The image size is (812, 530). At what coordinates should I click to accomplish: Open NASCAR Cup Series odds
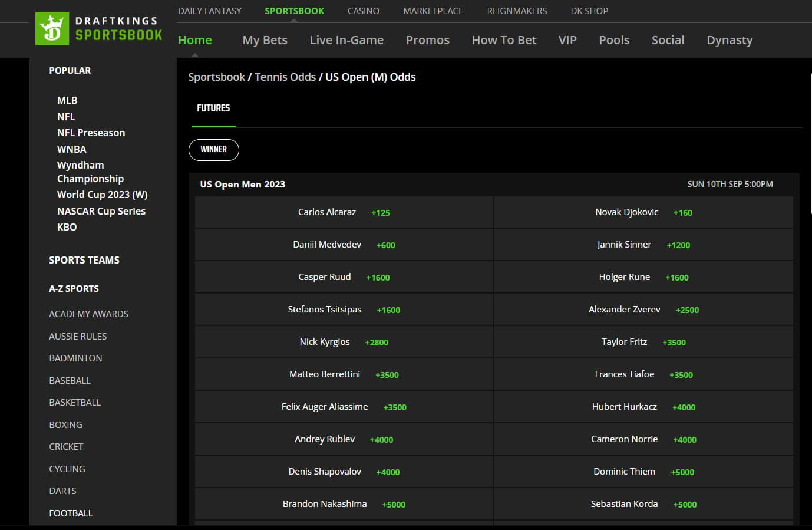[101, 211]
